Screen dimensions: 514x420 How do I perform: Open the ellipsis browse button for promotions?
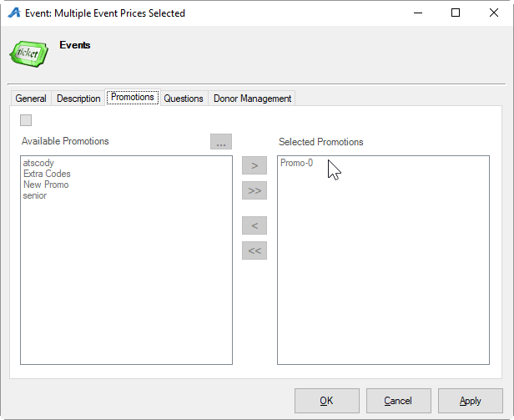[220, 143]
